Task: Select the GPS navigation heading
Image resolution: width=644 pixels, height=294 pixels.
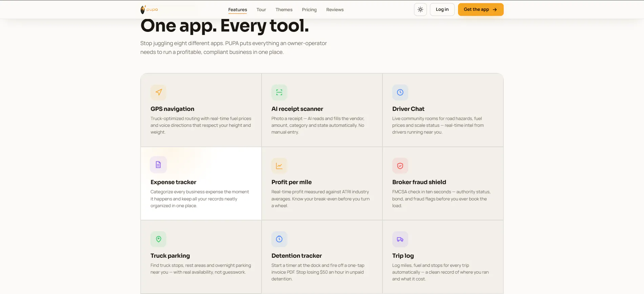Action: 172,109
